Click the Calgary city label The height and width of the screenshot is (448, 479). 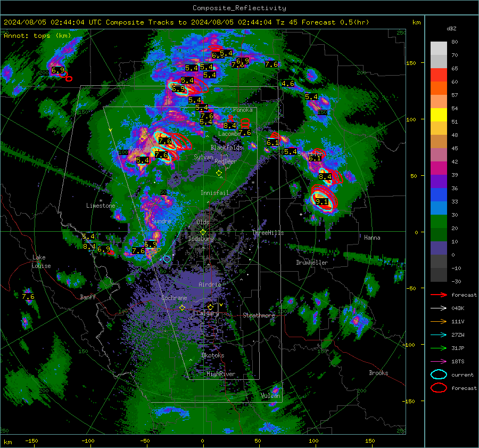click(208, 313)
